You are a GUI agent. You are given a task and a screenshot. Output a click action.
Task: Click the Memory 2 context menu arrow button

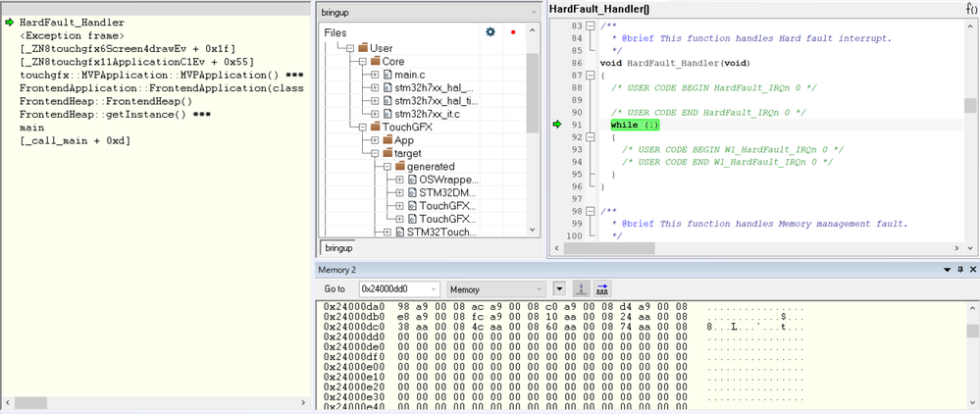[559, 289]
